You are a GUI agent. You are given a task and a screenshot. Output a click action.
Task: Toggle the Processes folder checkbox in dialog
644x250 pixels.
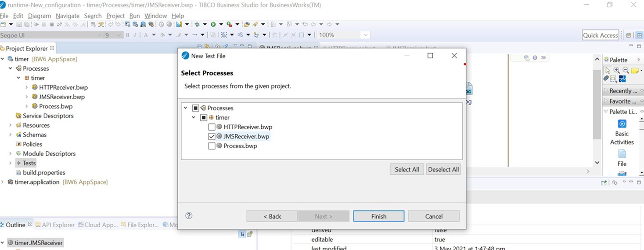point(196,108)
